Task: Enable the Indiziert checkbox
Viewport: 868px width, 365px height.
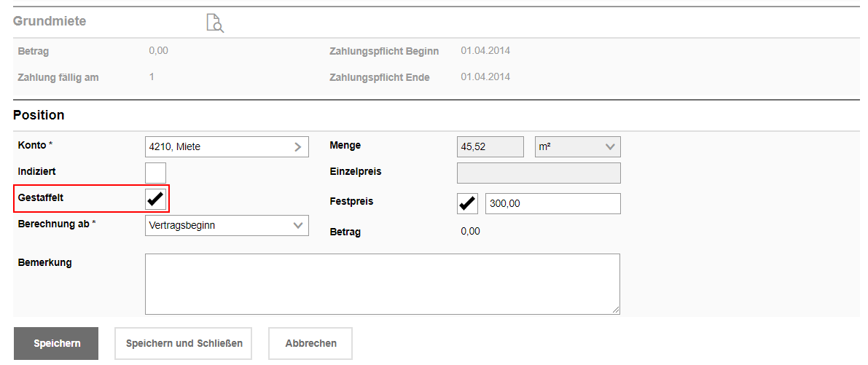Action: click(x=155, y=173)
